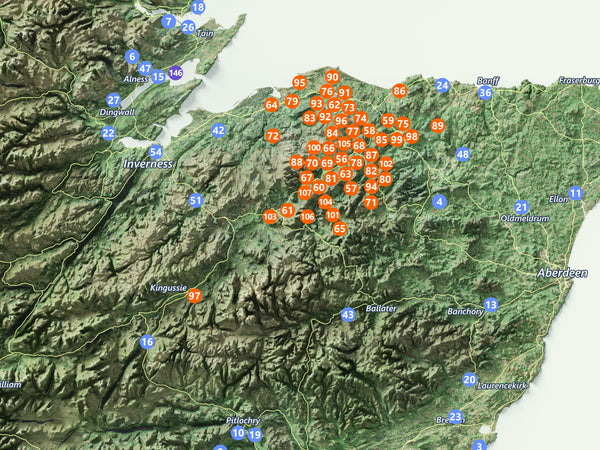Select blue marker 4
This screenshot has width=600, height=450.
(x=439, y=202)
